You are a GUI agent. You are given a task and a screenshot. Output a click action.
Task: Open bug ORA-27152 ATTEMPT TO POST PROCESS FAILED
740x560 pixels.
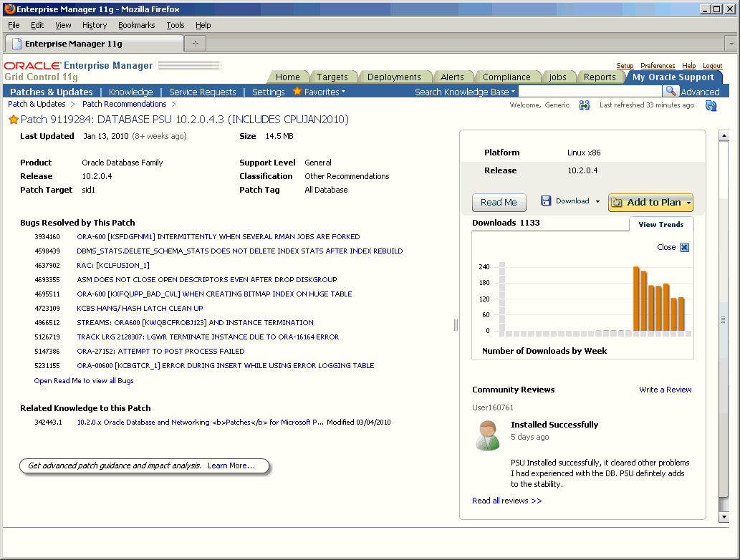(x=160, y=352)
